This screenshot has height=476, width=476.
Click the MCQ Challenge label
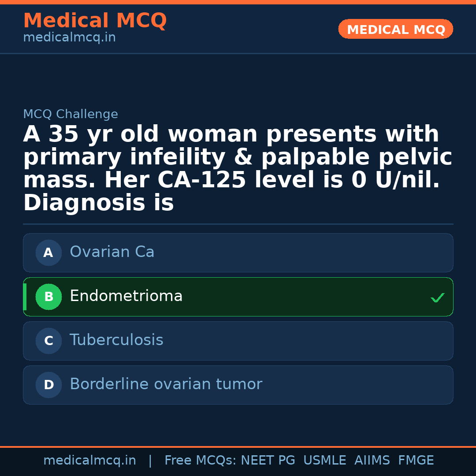[71, 115]
